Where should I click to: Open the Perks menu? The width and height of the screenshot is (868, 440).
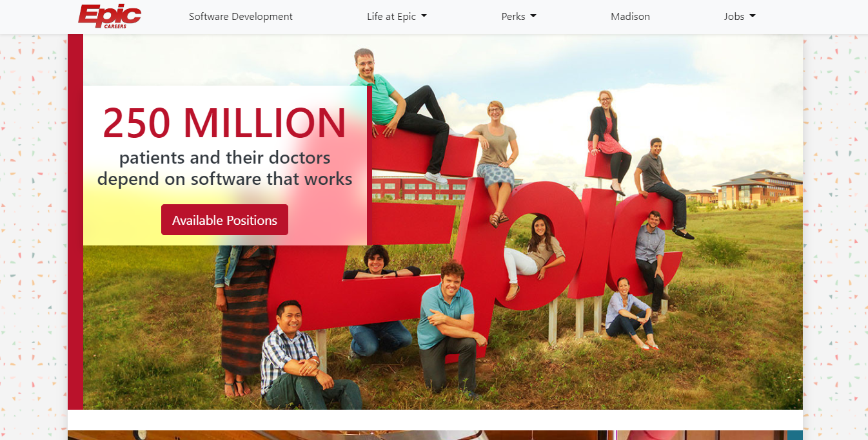[x=518, y=17]
